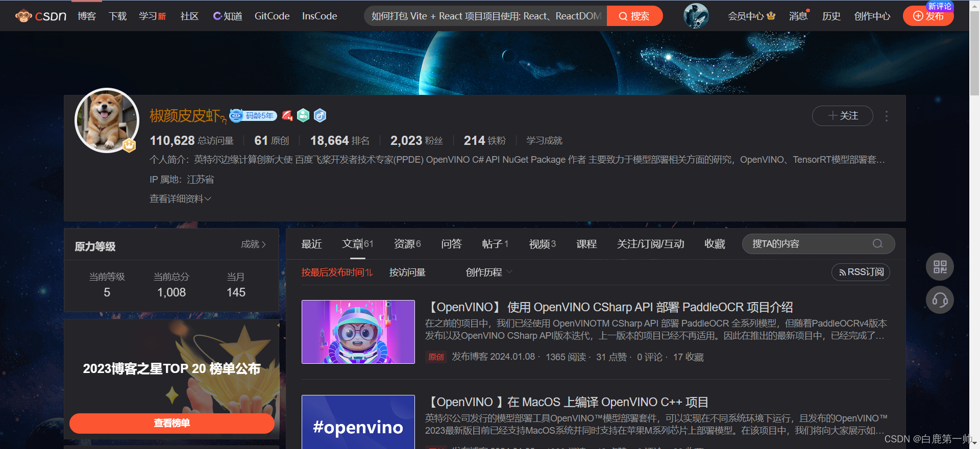Open C知道 in top navigation
This screenshot has width=980, height=449.
(228, 16)
